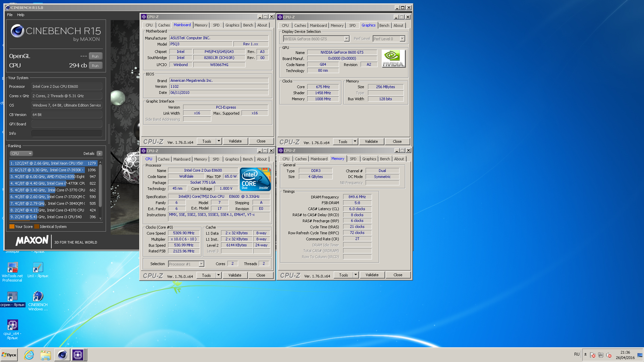
Task: Click Validate in the Mainboard window
Action: 235,141
